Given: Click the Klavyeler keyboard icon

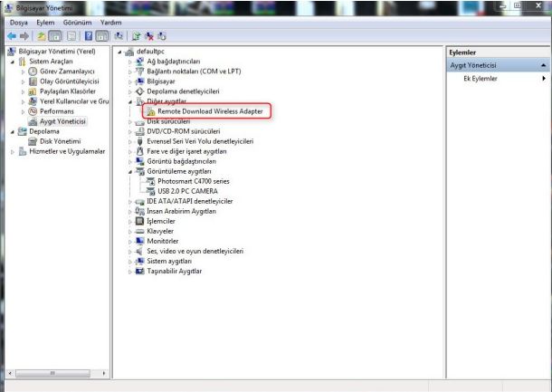Looking at the screenshot, I should [x=139, y=231].
